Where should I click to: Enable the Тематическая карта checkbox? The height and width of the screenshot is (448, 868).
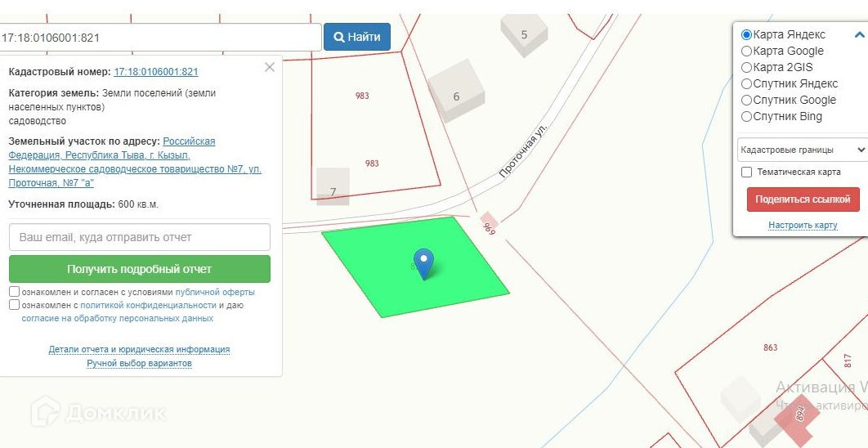[747, 172]
